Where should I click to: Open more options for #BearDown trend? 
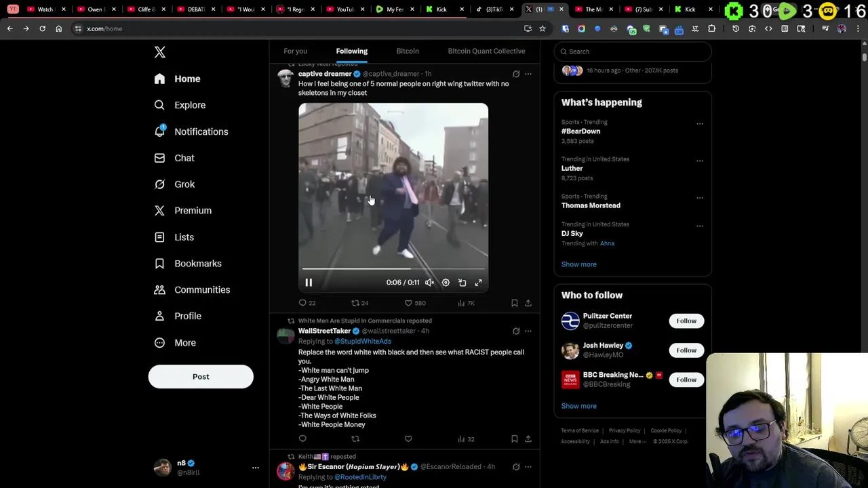tap(700, 124)
